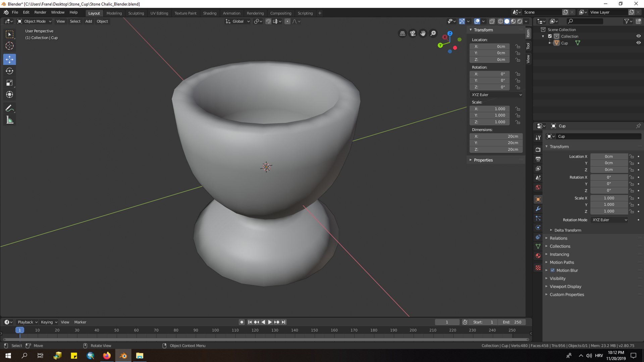
Task: Switch to wireframe viewport shading
Action: coord(500,21)
